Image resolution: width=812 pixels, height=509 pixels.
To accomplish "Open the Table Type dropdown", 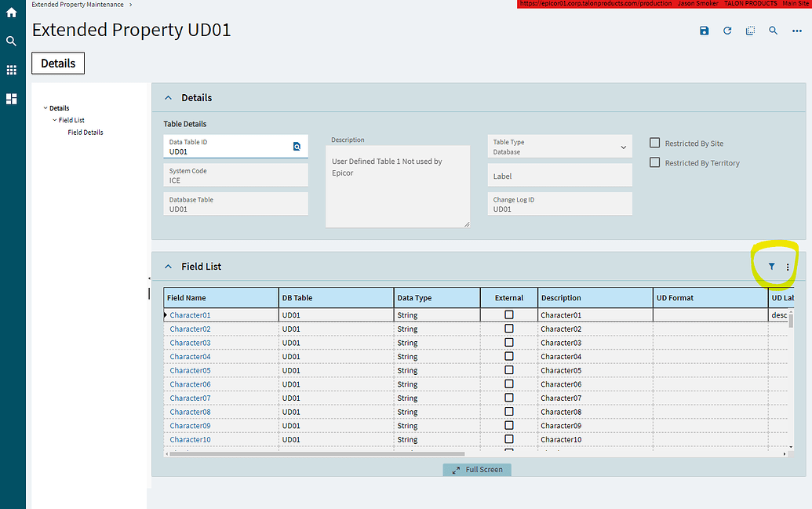I will tap(624, 146).
